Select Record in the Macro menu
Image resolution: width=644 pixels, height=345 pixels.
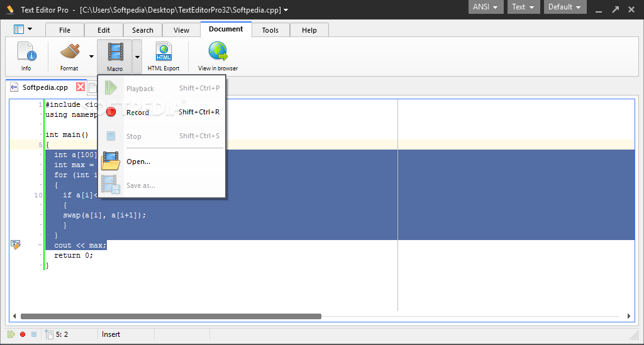[162, 112]
